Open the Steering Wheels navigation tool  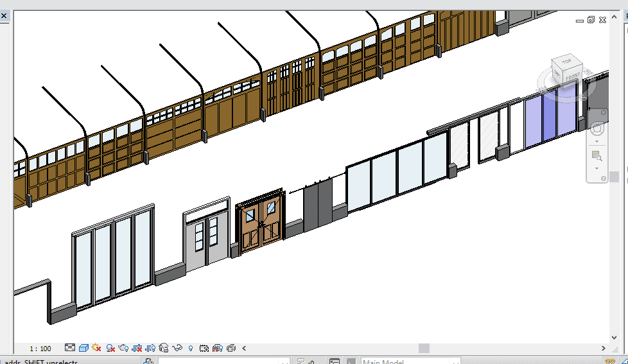(597, 127)
